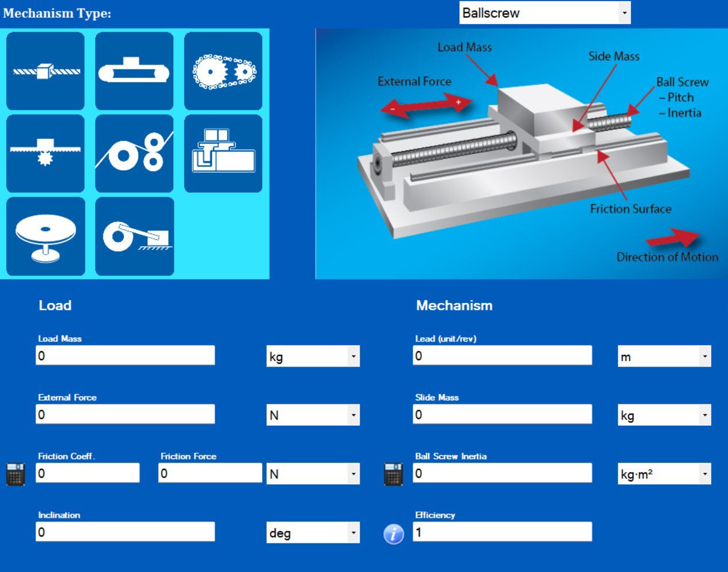The width and height of the screenshot is (728, 572).
Task: Open the ball screw inertia calculator
Action: point(393,474)
